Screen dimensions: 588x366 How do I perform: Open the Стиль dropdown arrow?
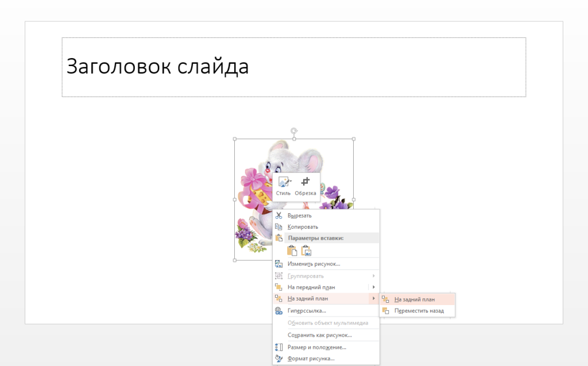tap(290, 182)
